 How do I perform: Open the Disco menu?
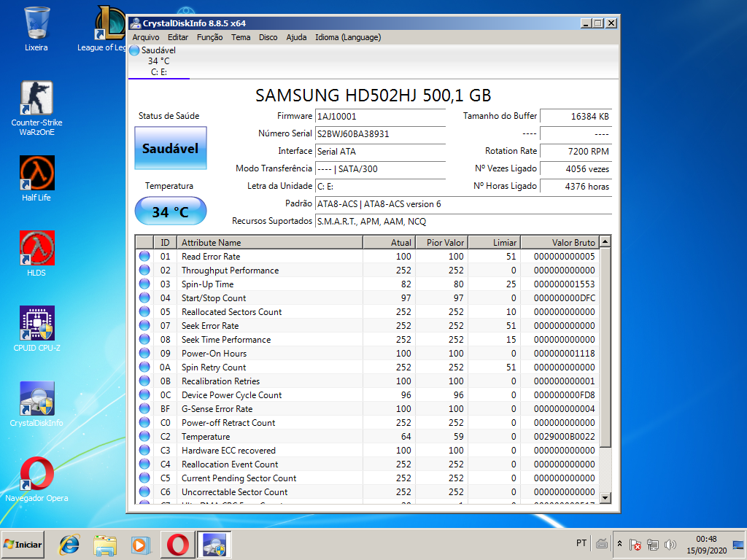(268, 37)
